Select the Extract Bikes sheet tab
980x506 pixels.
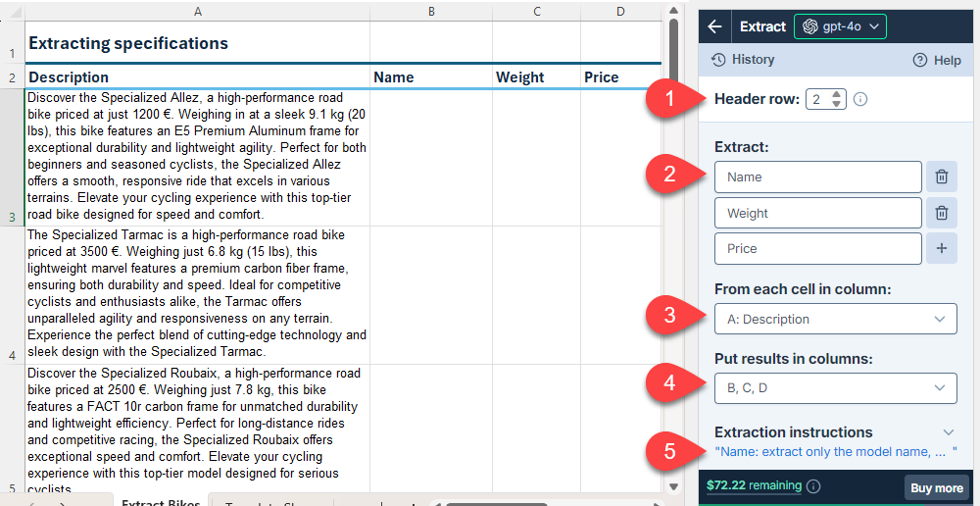pos(160,503)
